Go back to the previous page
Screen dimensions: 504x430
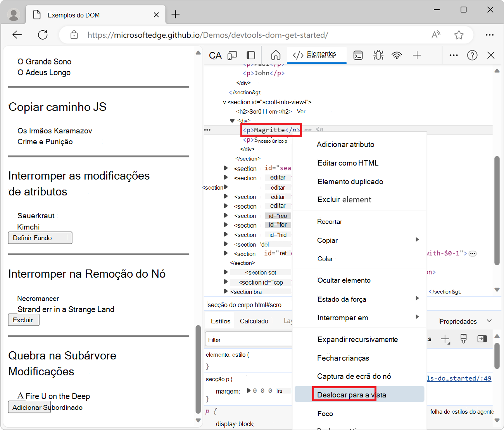tap(17, 35)
